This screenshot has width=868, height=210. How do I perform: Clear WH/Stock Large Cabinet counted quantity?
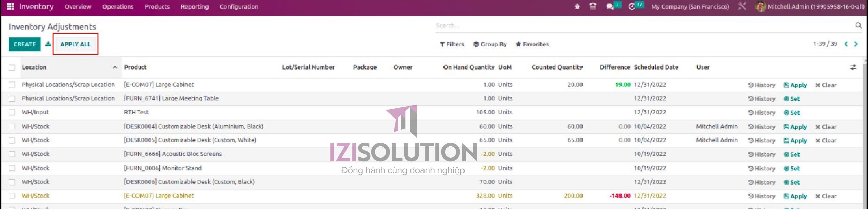pyautogui.click(x=826, y=196)
